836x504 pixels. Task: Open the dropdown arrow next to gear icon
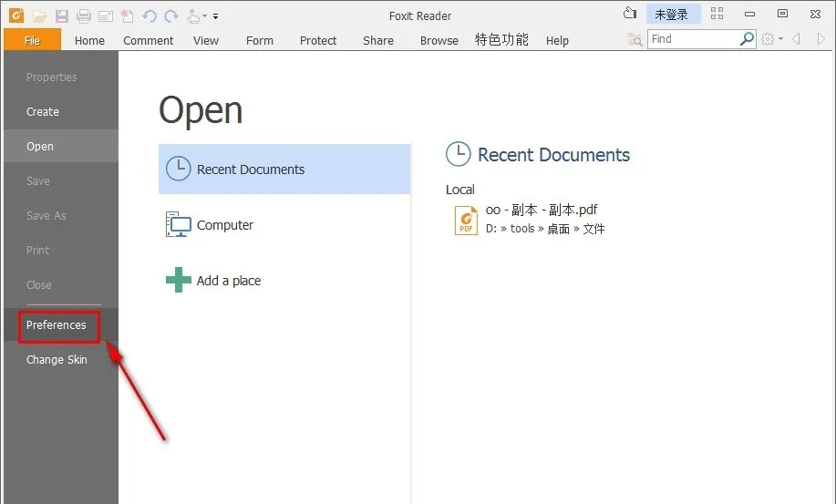[x=780, y=39]
